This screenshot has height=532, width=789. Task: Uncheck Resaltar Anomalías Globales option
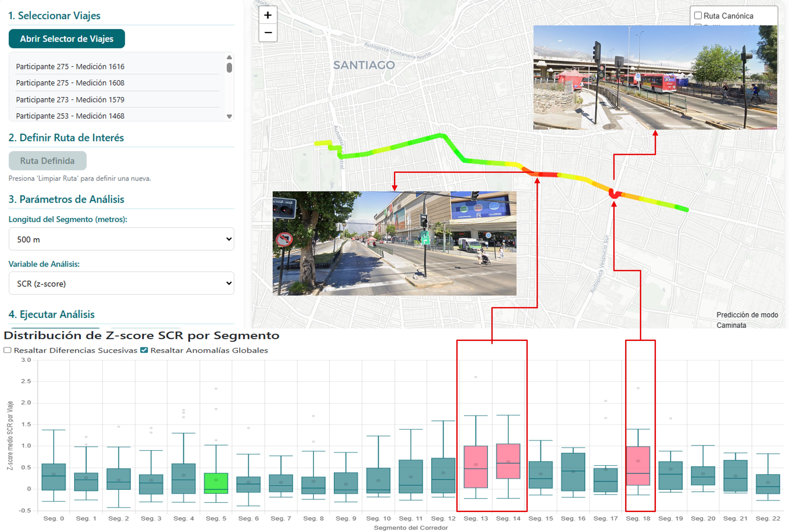click(144, 350)
